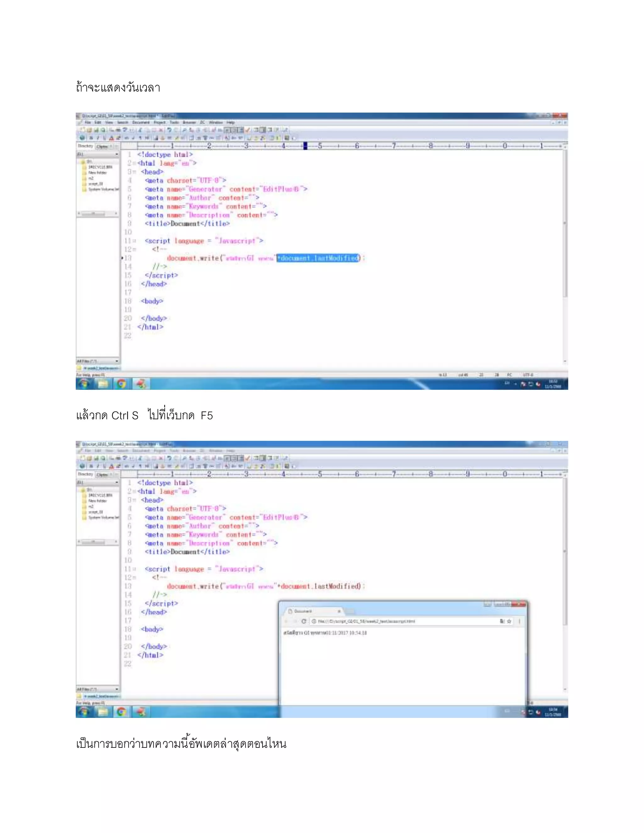Click blue column marker on EditPlus ruler
644x833 pixels.
pos(305,146)
